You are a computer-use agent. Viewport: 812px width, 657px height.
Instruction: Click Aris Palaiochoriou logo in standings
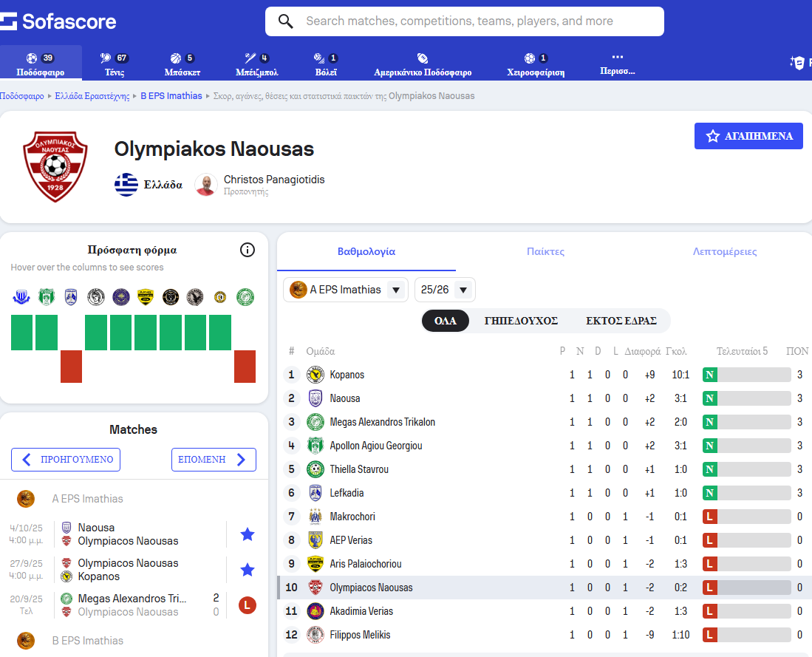click(x=315, y=564)
